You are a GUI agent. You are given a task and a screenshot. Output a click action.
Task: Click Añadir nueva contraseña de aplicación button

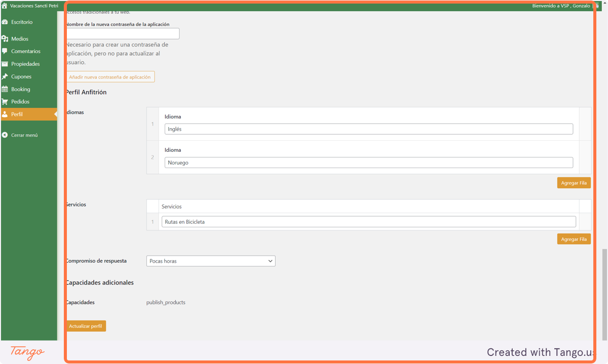tap(109, 77)
